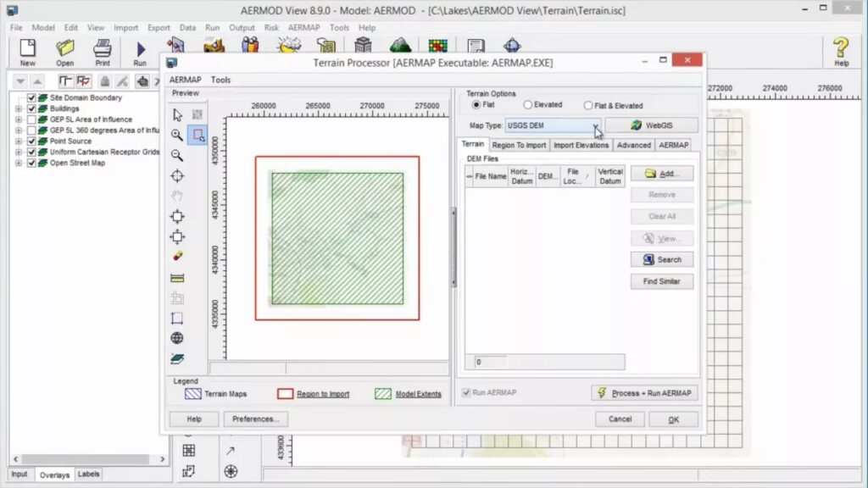Select the arrow pointer tool in Preview

click(177, 114)
